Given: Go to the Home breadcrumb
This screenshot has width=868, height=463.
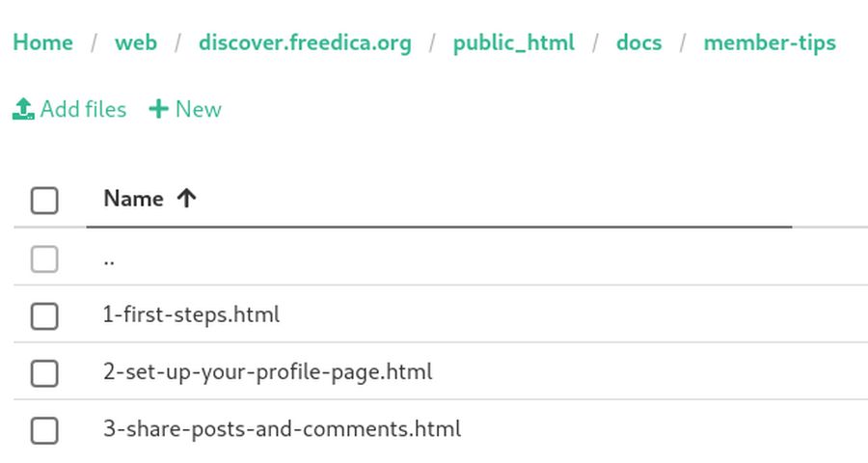Looking at the screenshot, I should pyautogui.click(x=42, y=43).
